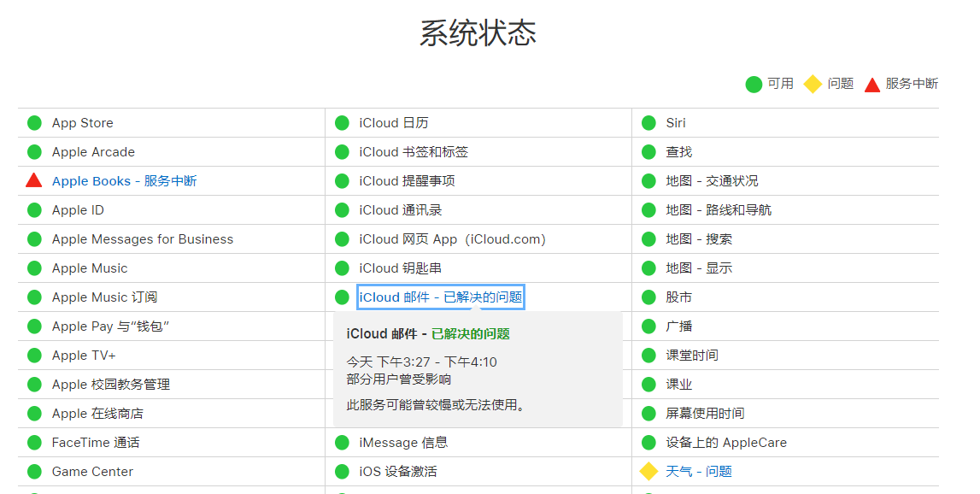The width and height of the screenshot is (980, 494).
Task: Click the green 可用 legend circle
Action: pyautogui.click(x=754, y=84)
